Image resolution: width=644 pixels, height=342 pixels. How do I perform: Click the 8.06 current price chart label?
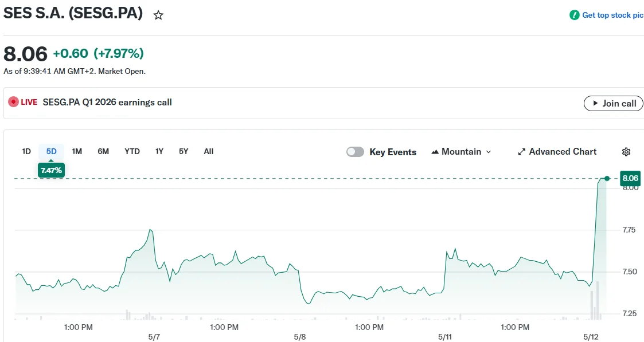630,178
